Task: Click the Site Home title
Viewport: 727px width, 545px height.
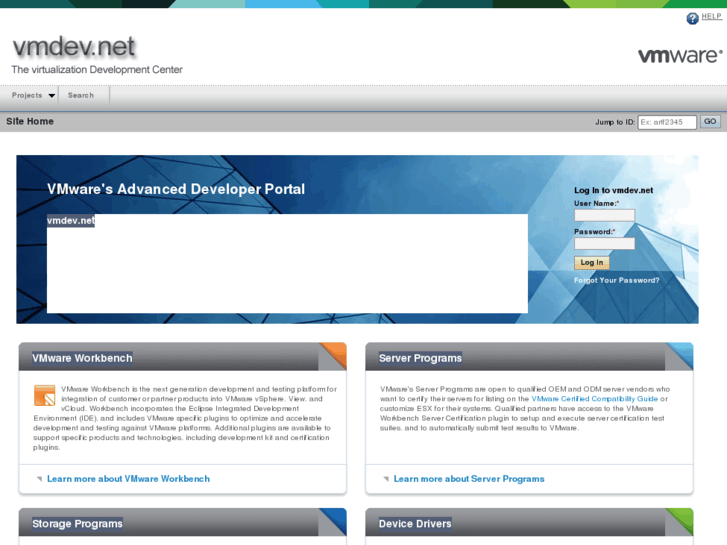Action: pos(30,121)
